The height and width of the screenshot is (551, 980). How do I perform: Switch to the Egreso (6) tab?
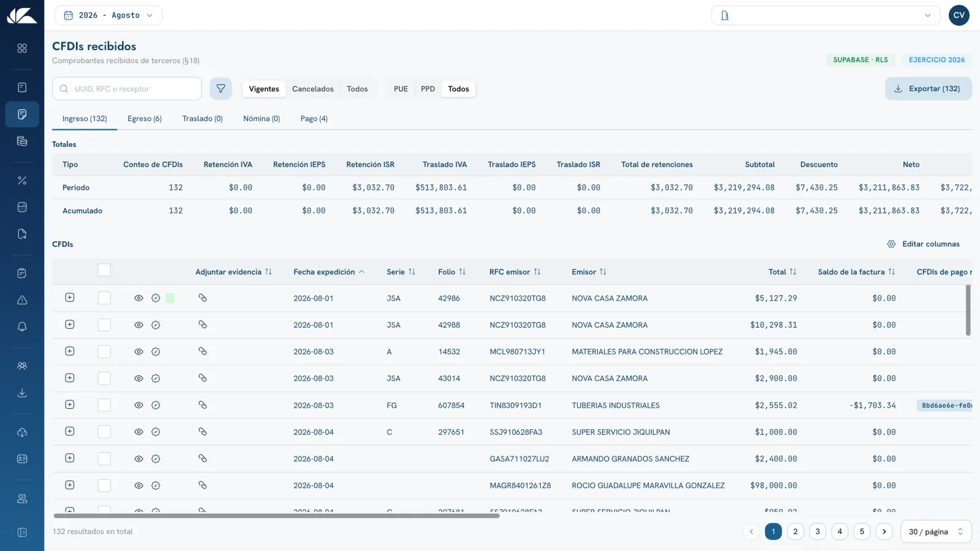[145, 119]
